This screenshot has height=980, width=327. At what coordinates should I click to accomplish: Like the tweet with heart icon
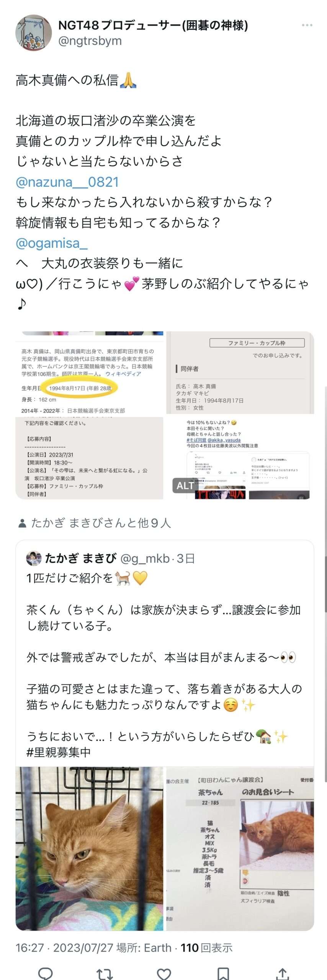pos(164,973)
